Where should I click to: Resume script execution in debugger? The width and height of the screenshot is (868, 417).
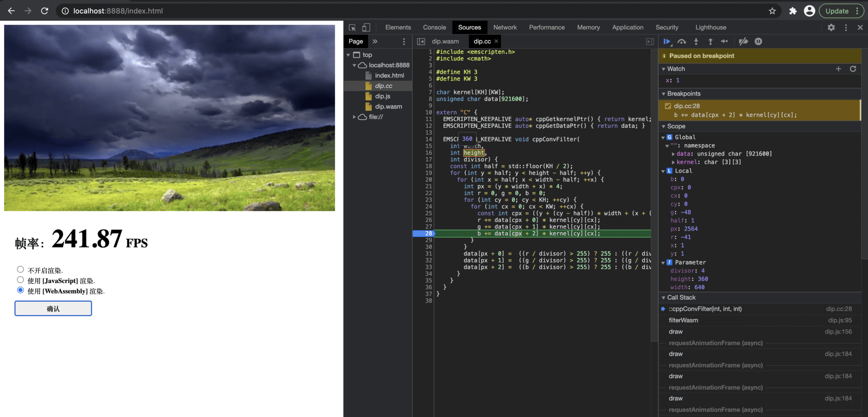(666, 42)
